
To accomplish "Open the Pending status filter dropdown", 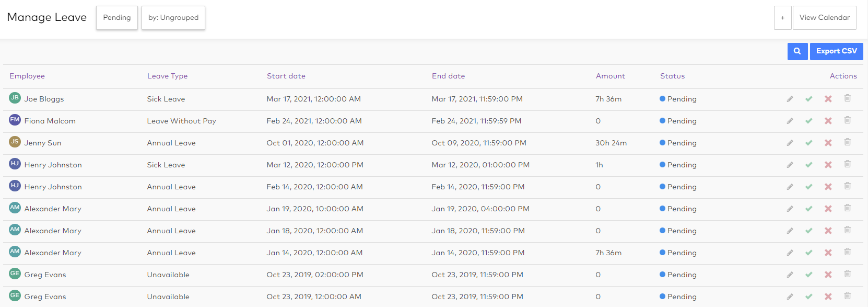I will pos(116,18).
